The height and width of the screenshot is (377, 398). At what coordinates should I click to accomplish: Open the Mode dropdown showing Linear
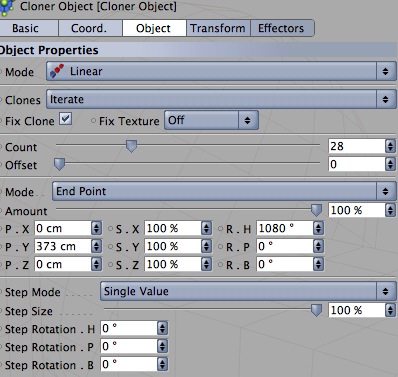coord(221,71)
